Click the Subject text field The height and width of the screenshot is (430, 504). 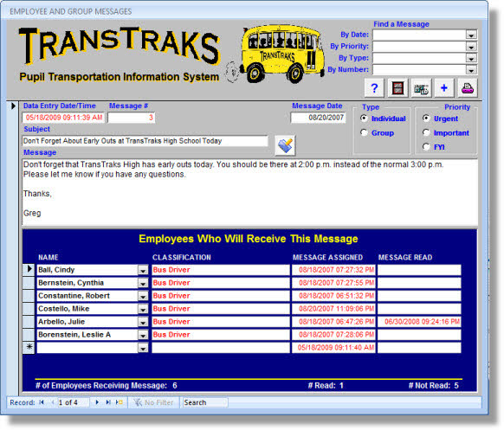(145, 141)
